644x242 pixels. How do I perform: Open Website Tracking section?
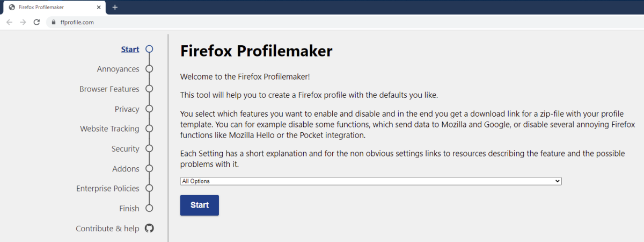[109, 129]
